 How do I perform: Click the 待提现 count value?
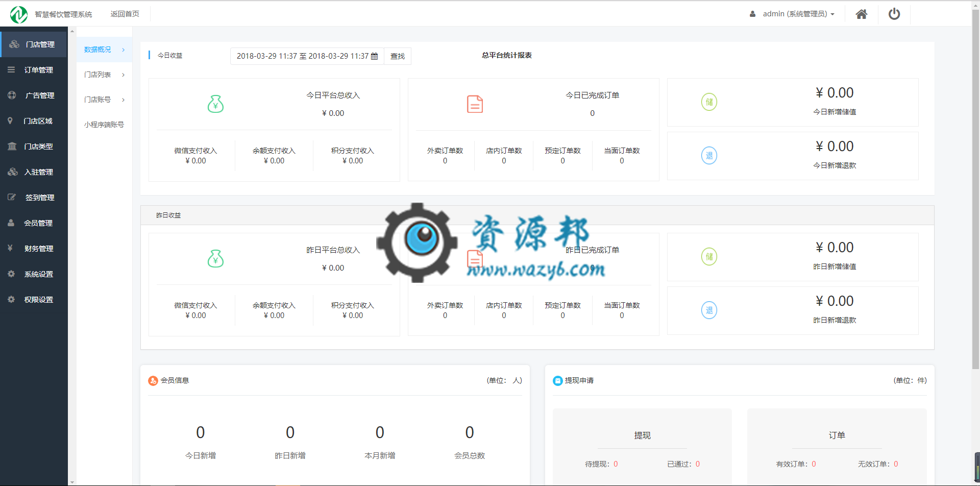[616, 464]
